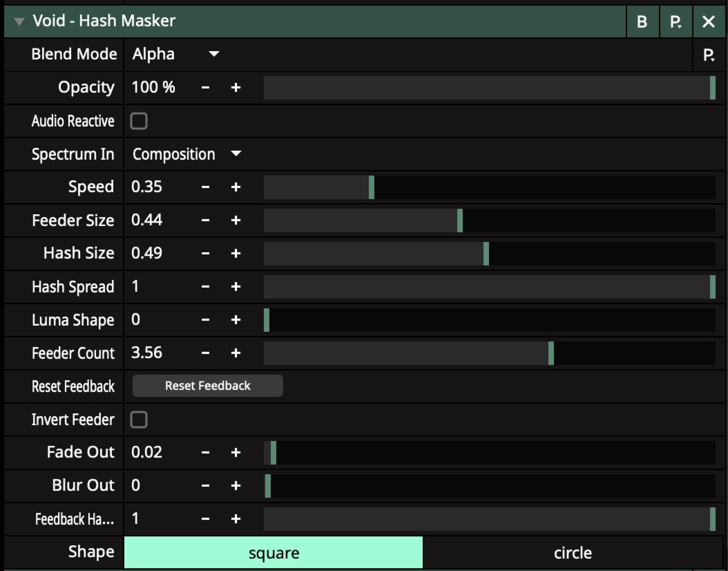Decrease Feedback Ha... with the minus button
728x571 pixels.
pyautogui.click(x=206, y=519)
